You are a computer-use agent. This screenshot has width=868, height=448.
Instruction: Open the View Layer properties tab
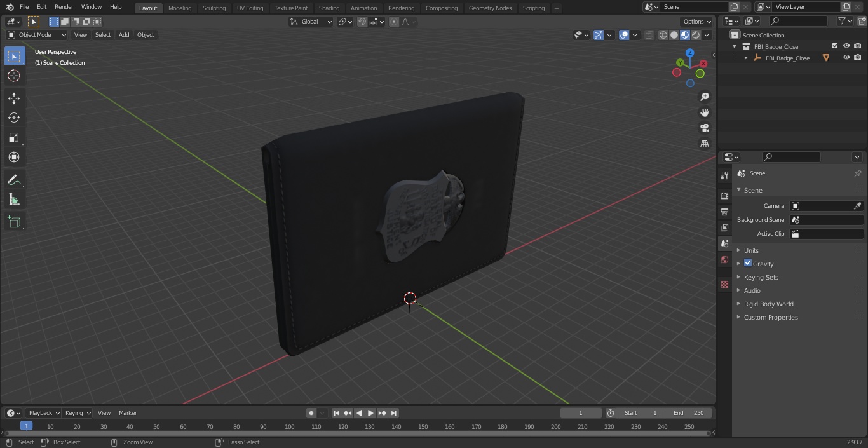pyautogui.click(x=724, y=227)
